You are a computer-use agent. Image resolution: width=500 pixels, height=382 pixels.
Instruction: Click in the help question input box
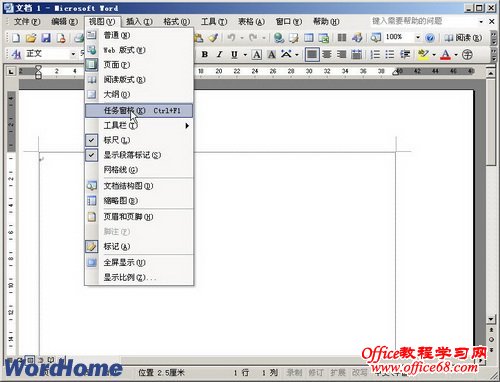coord(423,22)
